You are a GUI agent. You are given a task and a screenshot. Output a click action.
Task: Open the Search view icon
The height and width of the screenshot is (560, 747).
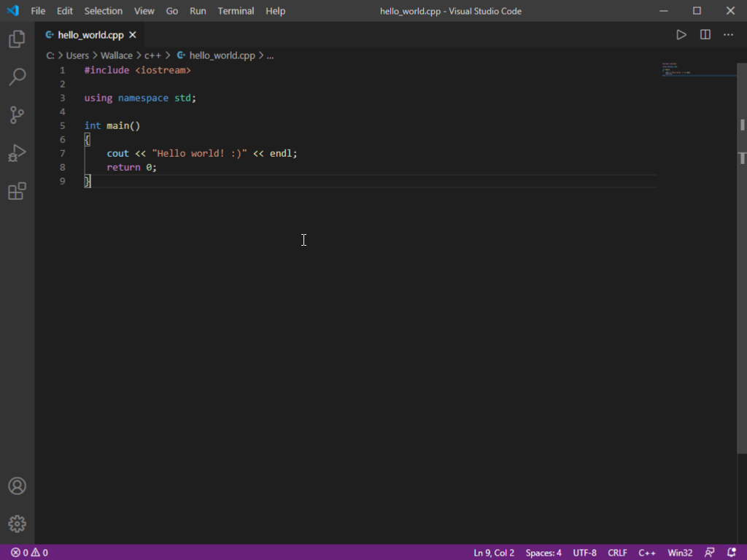click(x=17, y=77)
